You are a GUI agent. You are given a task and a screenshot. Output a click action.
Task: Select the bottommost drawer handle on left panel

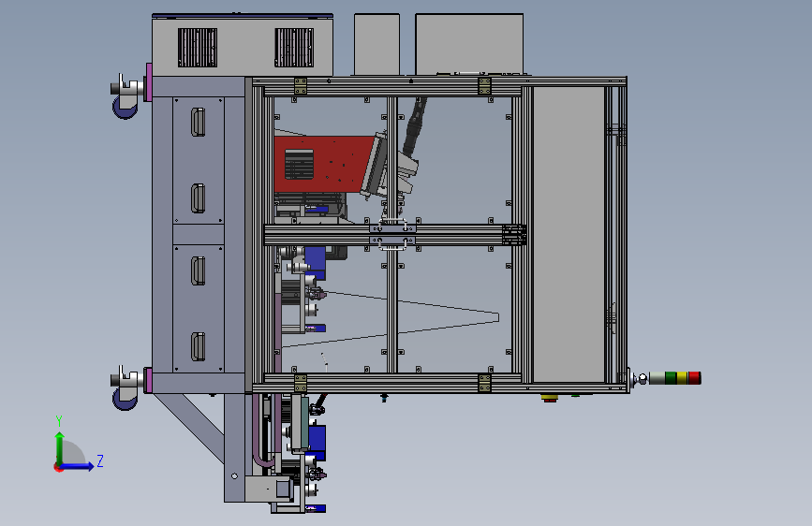click(x=198, y=346)
